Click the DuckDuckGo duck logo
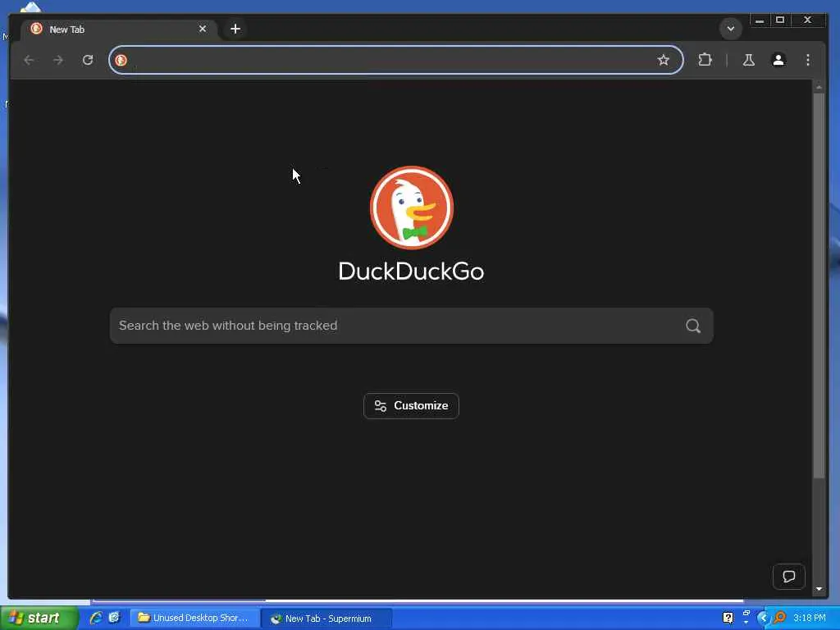 412,208
